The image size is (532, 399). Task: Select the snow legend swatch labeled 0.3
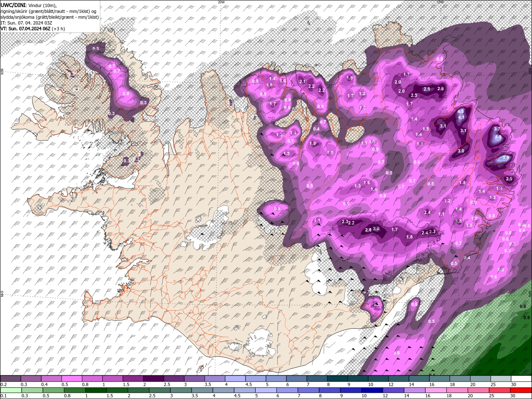point(31,379)
